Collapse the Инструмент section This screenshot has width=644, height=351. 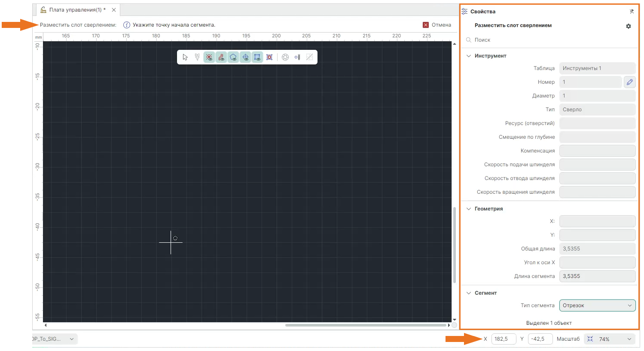click(x=469, y=56)
